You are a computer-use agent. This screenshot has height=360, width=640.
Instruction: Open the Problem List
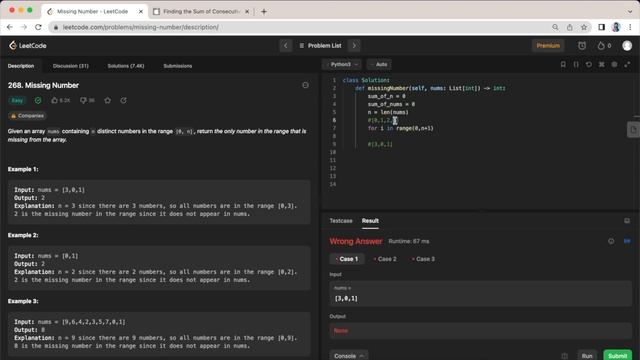pos(320,45)
